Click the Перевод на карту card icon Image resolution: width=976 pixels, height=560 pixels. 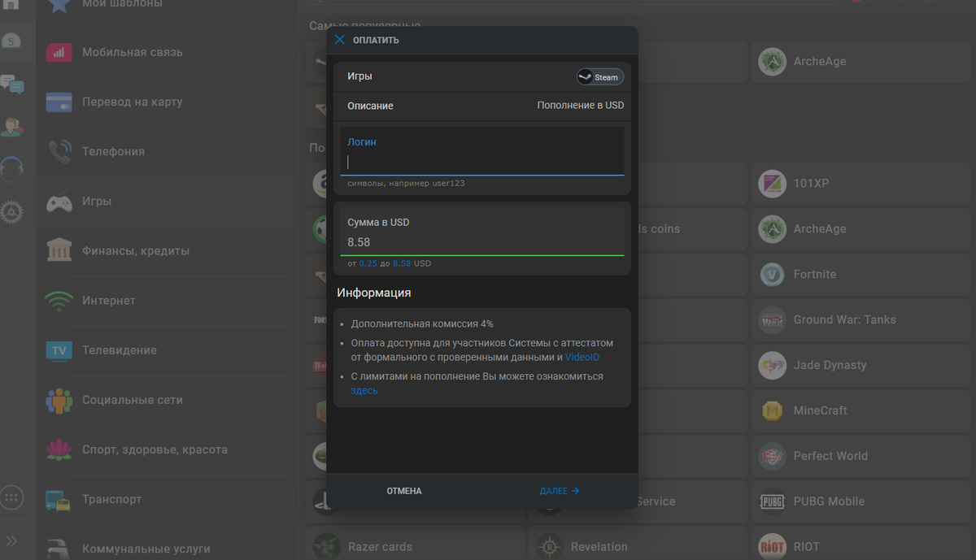tap(59, 102)
